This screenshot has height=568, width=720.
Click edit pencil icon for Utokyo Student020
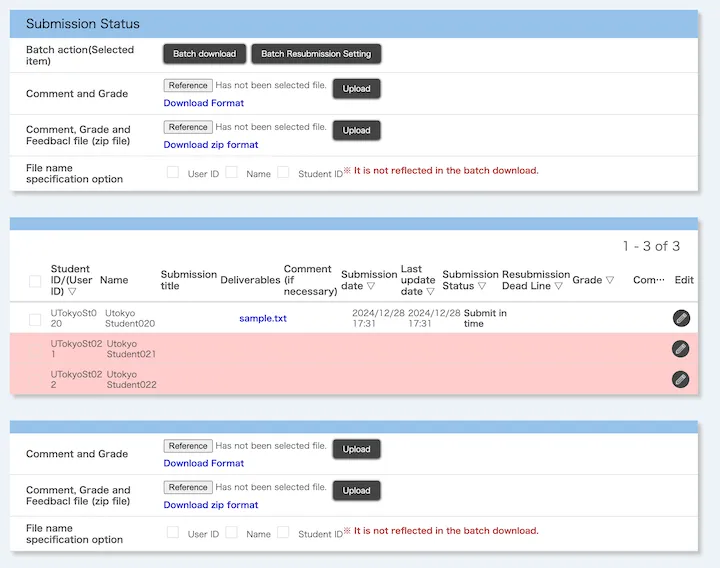pos(680,318)
